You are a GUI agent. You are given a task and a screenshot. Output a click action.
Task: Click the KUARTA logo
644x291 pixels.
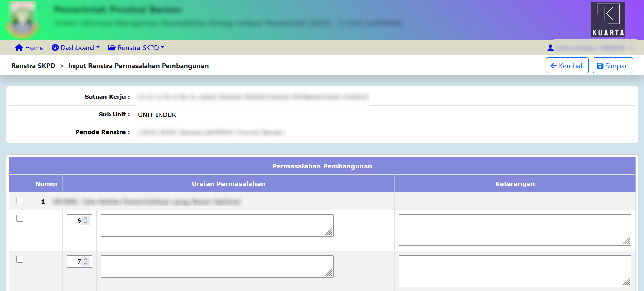pos(608,19)
